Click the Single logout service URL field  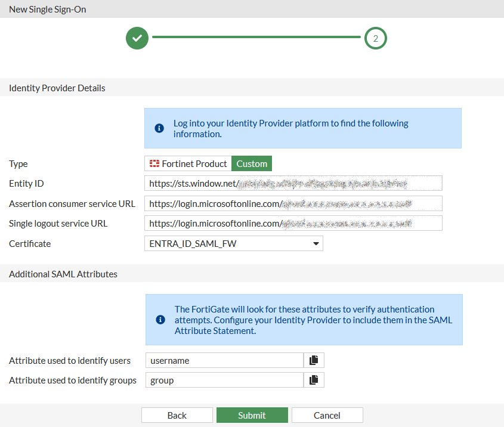coord(293,224)
